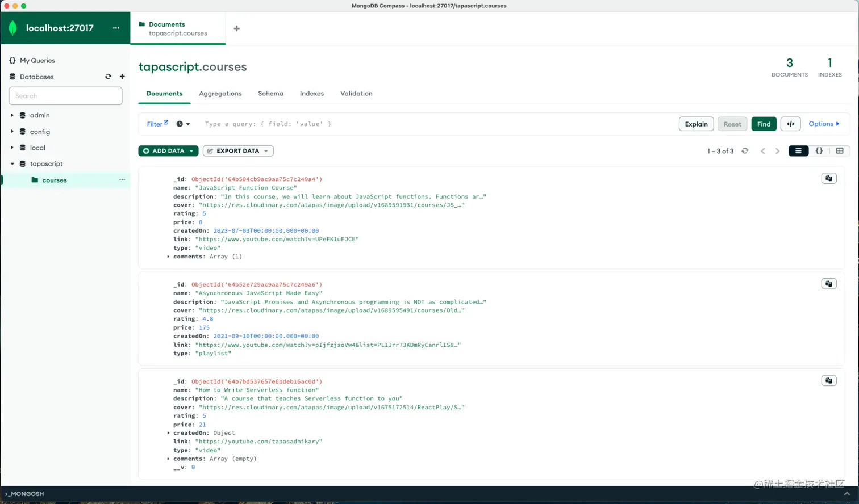Go to previous page of documents
The width and height of the screenshot is (859, 504).
(763, 151)
